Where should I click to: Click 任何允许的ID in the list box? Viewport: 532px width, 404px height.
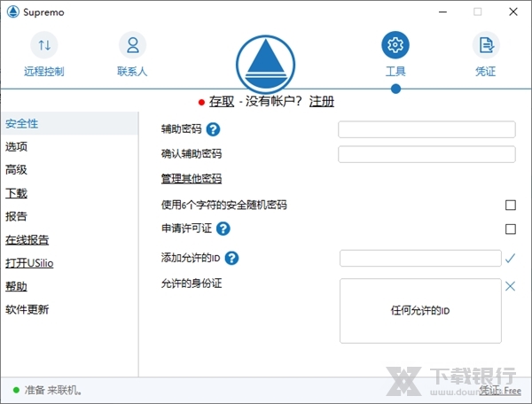click(x=420, y=310)
